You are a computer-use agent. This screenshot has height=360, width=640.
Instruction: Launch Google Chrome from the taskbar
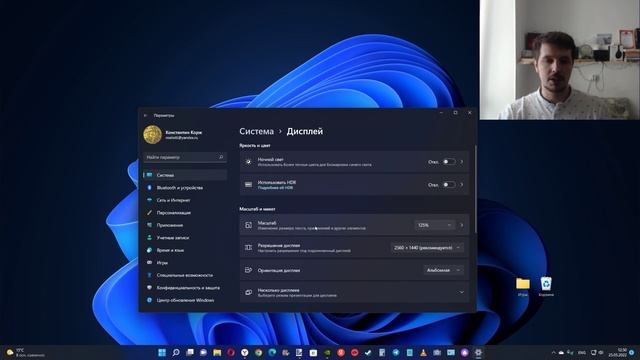pos(258,353)
